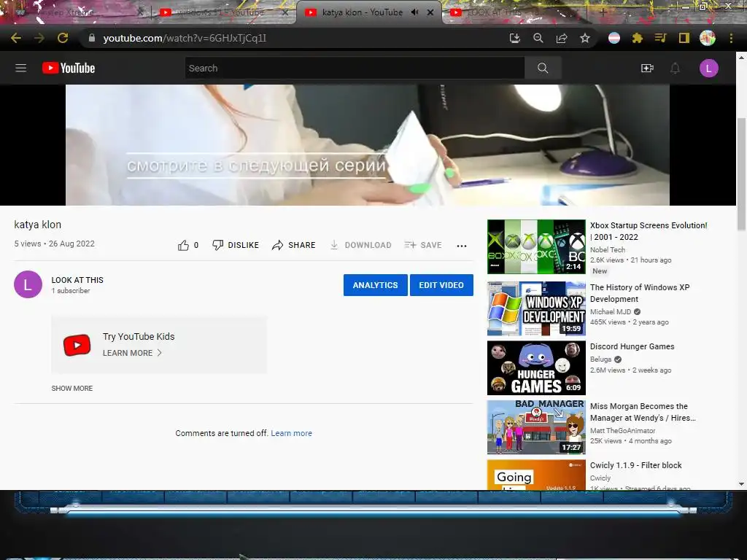Click the Matt TheGoAnimator channel name
Screen dimensions: 747x560
tap(622, 430)
